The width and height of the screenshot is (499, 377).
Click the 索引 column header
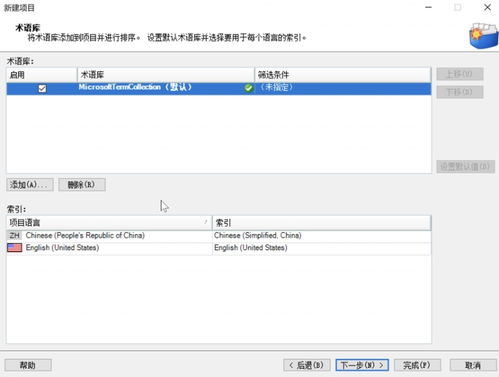click(x=321, y=223)
